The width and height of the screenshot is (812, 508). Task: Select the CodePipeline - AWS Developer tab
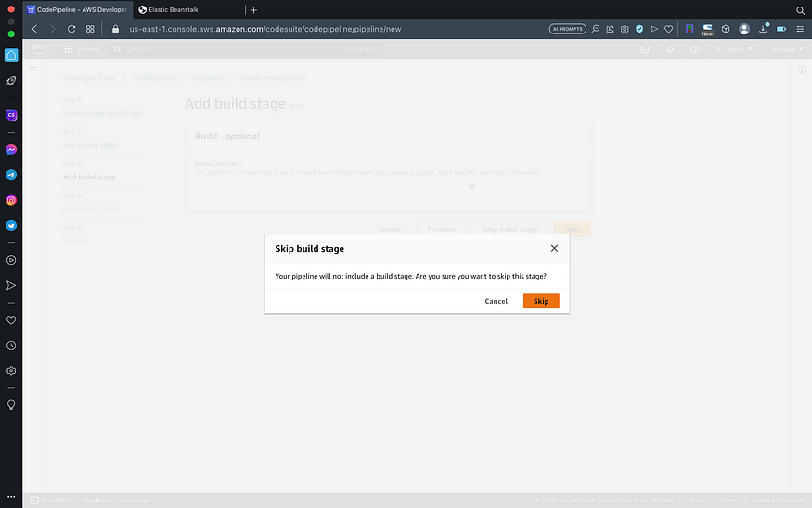click(x=78, y=10)
